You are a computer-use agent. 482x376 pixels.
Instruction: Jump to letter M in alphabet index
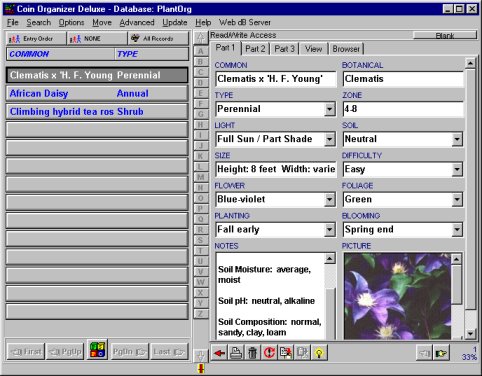point(200,177)
